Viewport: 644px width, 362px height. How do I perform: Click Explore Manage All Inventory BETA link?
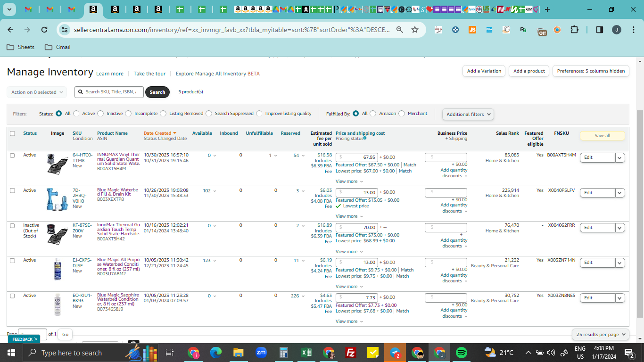point(218,74)
